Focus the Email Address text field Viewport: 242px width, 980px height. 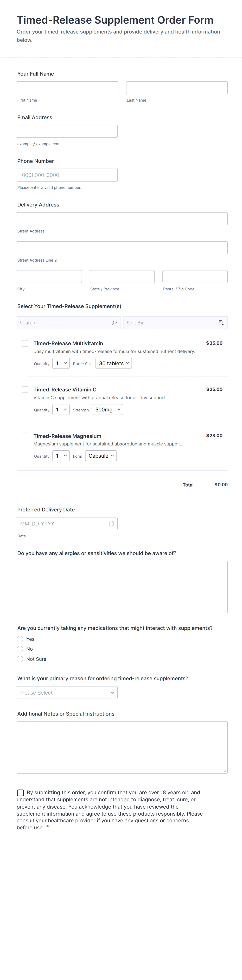pos(67,131)
